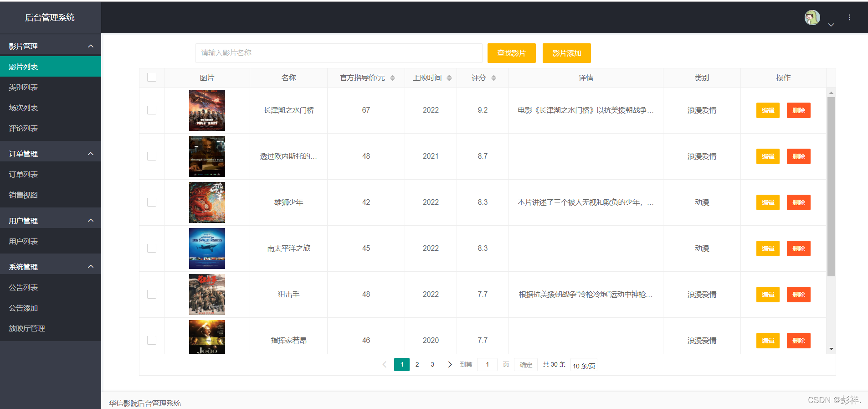Image resolution: width=868 pixels, height=409 pixels.
Task: Focus the jump-to-page number field
Action: click(x=487, y=364)
